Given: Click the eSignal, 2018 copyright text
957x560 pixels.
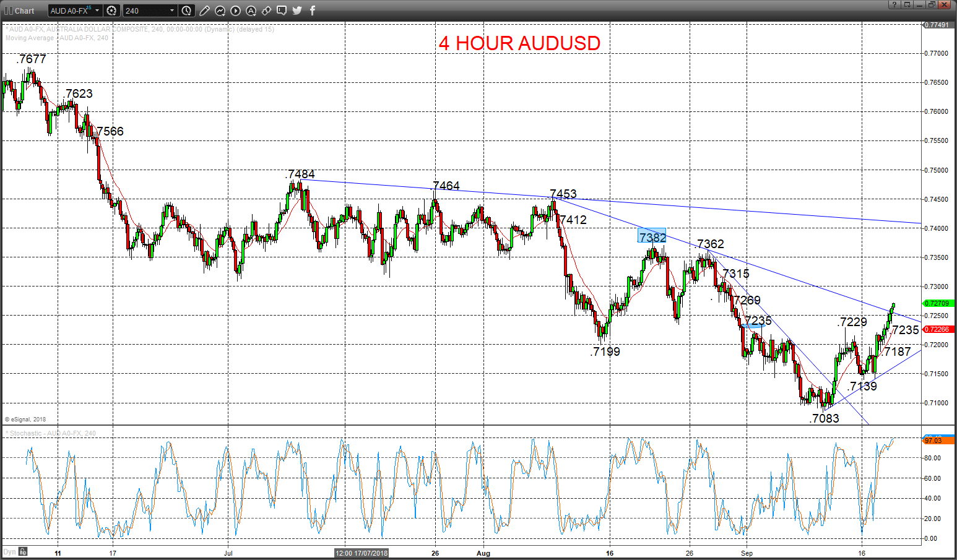Looking at the screenshot, I should tap(25, 419).
